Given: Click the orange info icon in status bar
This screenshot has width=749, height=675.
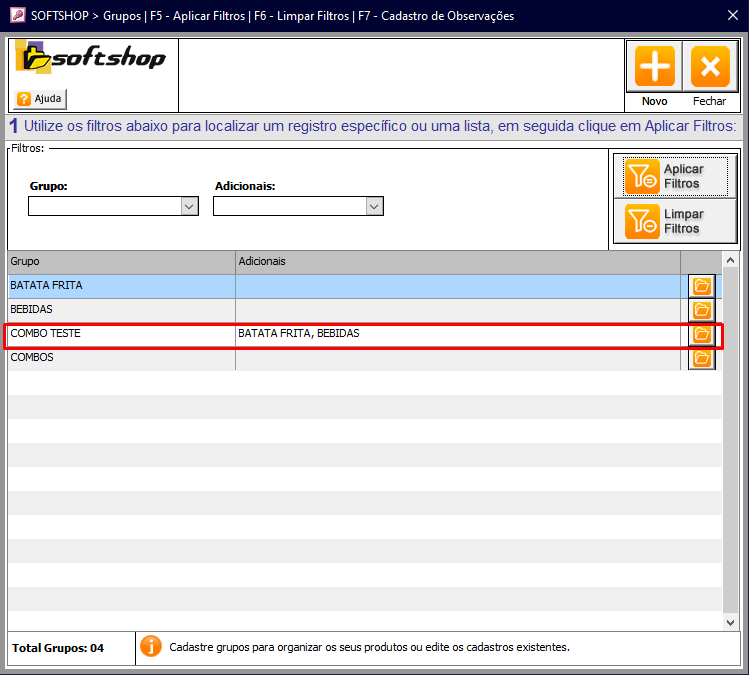Looking at the screenshot, I should tap(150, 647).
